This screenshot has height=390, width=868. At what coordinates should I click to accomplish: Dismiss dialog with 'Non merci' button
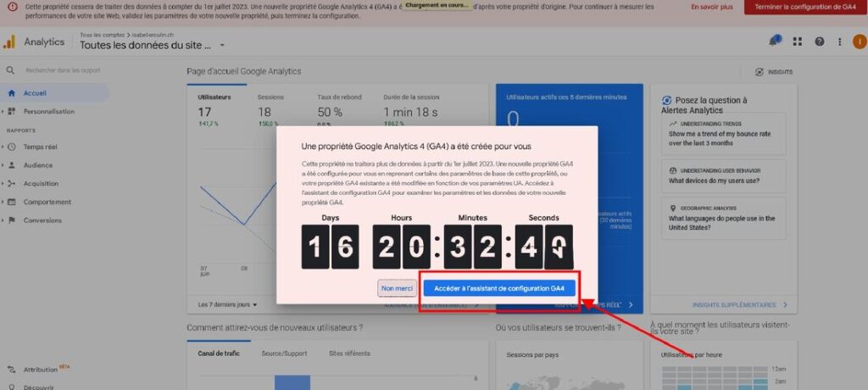[397, 288]
